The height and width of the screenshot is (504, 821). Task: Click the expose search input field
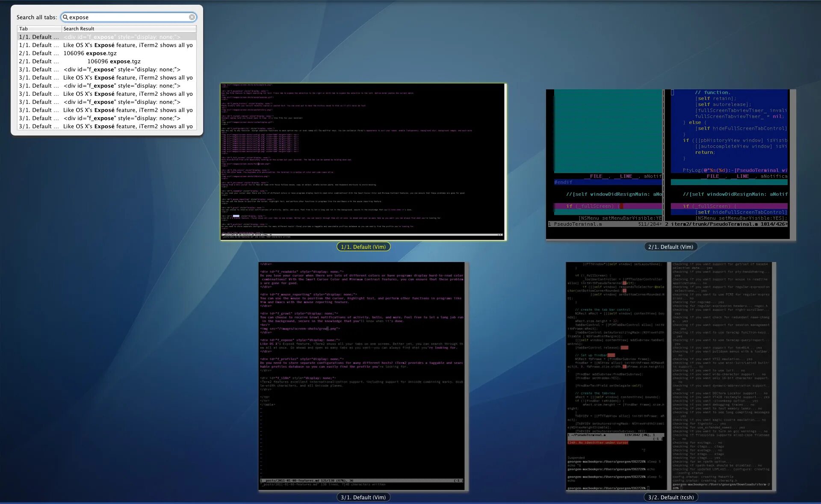[x=129, y=17]
